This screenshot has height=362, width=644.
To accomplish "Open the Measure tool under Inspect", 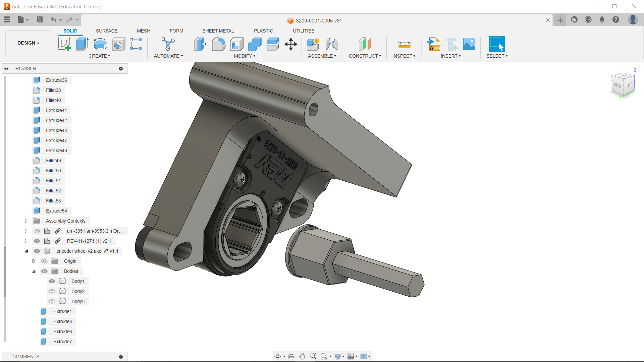I will [x=404, y=44].
